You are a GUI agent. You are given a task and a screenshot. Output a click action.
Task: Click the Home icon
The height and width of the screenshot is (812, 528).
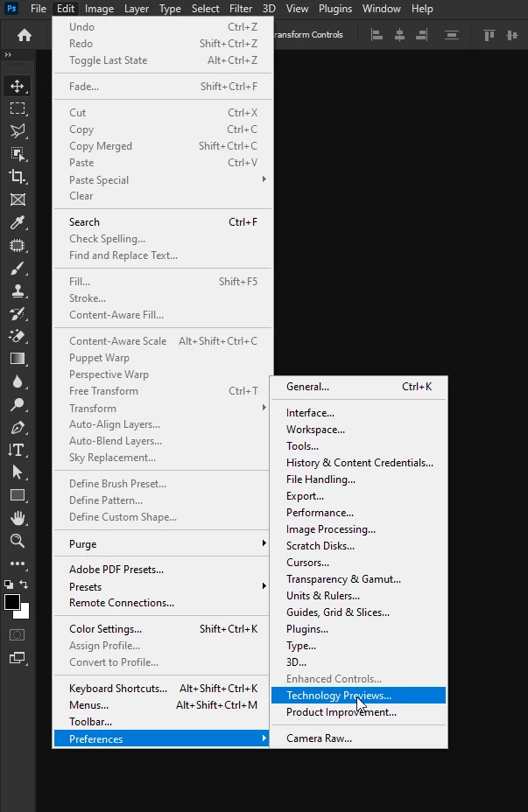[25, 35]
